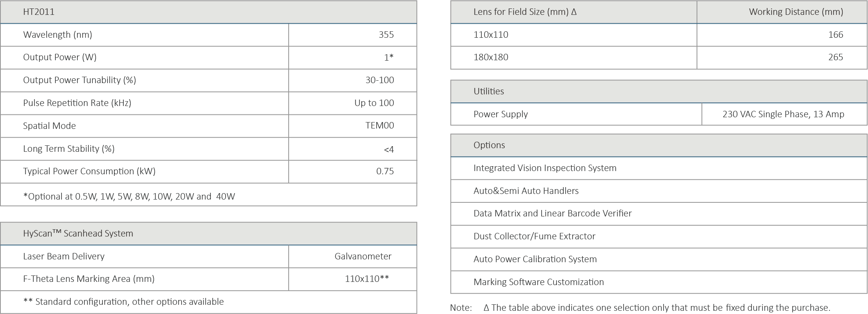Select the F-Theta Lens Marking Area label

click(x=89, y=279)
